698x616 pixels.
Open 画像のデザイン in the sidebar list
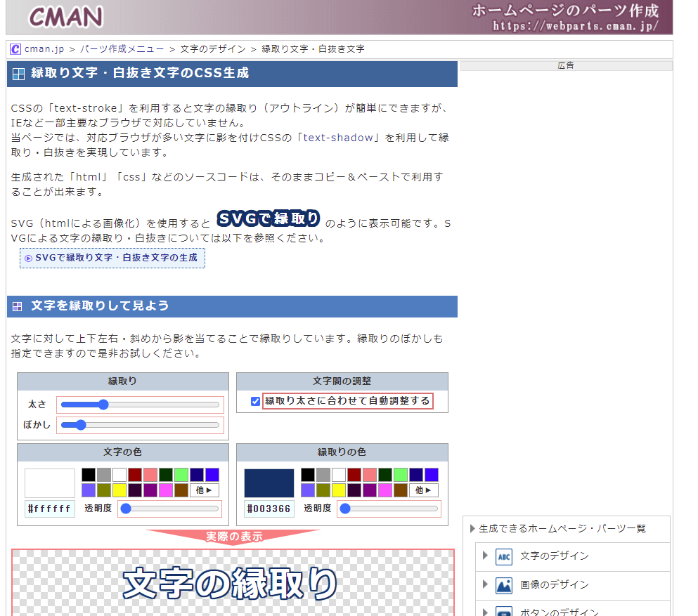coord(555,585)
